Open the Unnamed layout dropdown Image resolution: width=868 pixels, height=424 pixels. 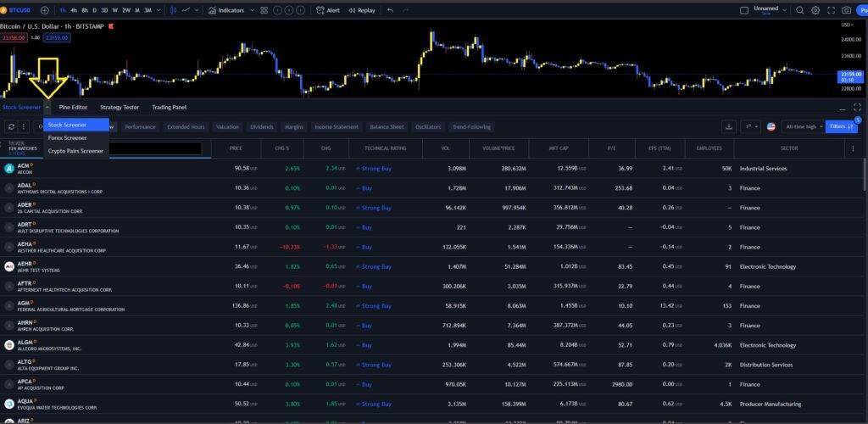[x=771, y=10]
